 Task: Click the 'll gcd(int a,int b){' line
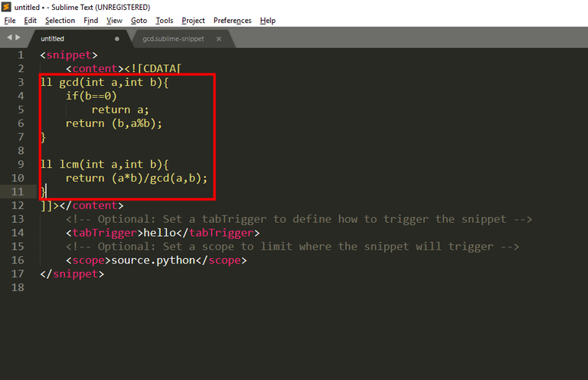pos(105,83)
